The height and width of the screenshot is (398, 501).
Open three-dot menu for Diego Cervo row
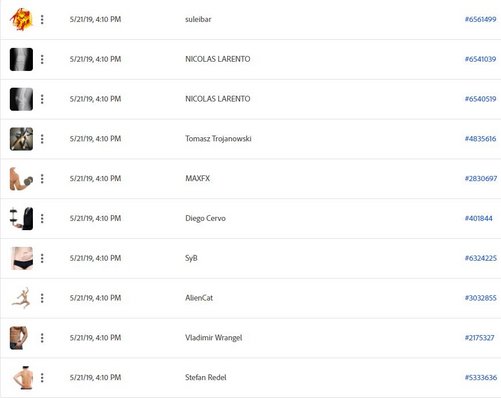tap(42, 218)
